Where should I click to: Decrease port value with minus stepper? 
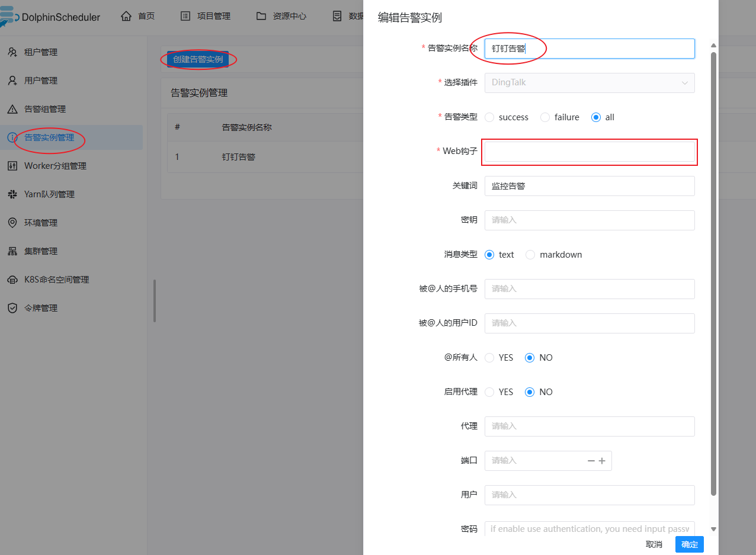point(591,461)
